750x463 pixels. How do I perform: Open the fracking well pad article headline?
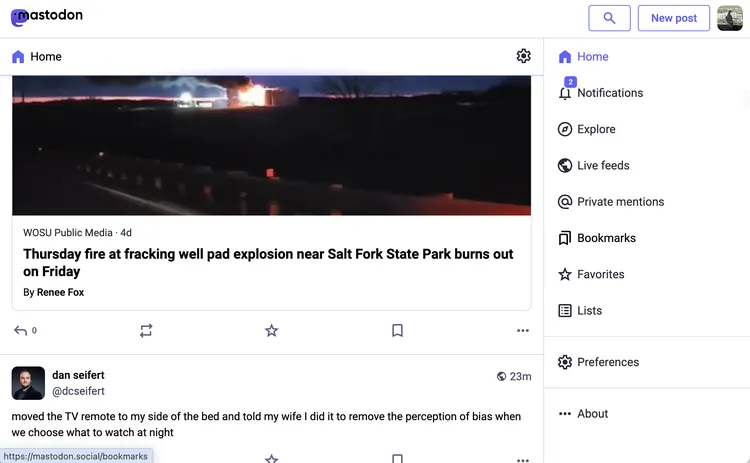[x=268, y=263]
